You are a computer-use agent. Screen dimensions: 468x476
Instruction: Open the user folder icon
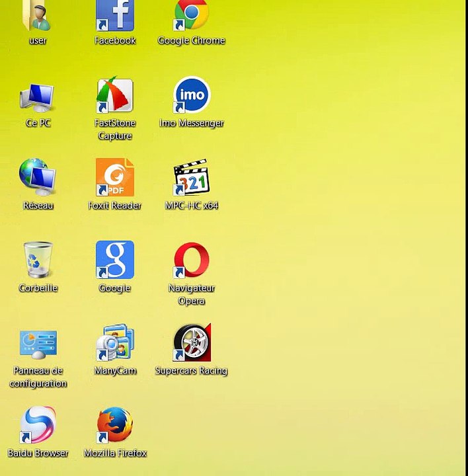click(x=38, y=15)
